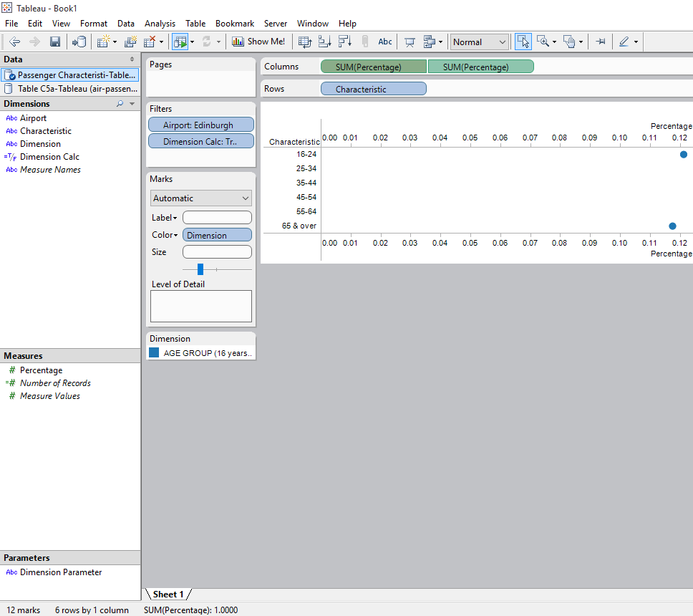The width and height of the screenshot is (693, 616).
Task: Select the Table C5a-Tableau data source
Action: point(70,88)
